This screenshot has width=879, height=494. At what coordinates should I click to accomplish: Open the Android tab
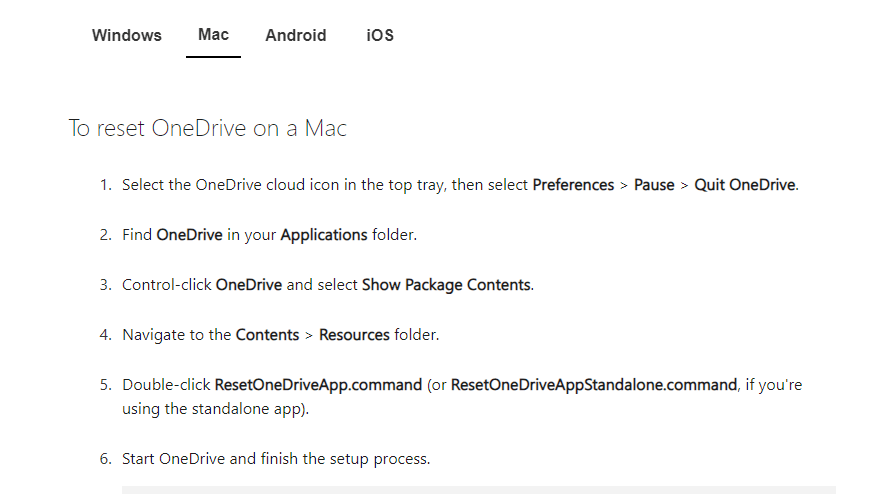pyautogui.click(x=295, y=35)
